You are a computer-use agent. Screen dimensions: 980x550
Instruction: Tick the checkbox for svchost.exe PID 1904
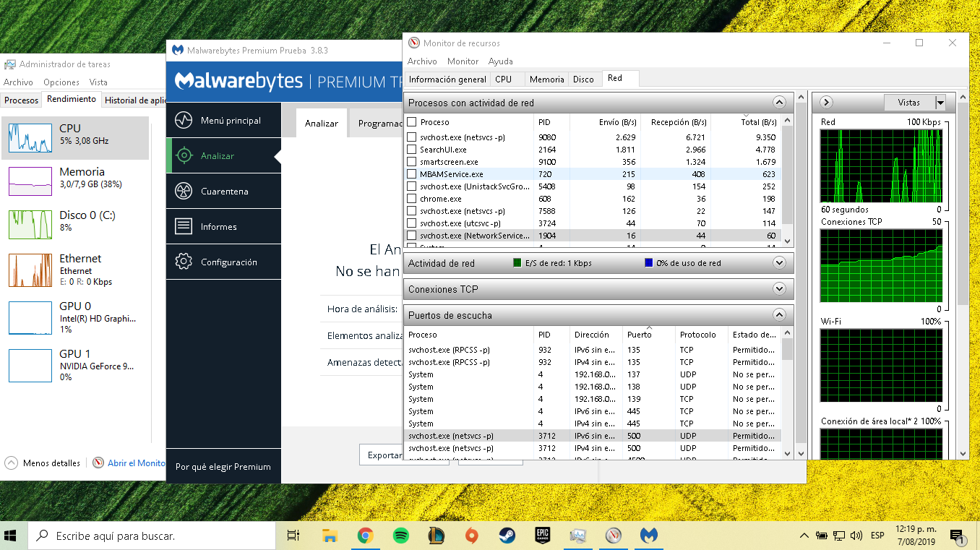coord(411,236)
